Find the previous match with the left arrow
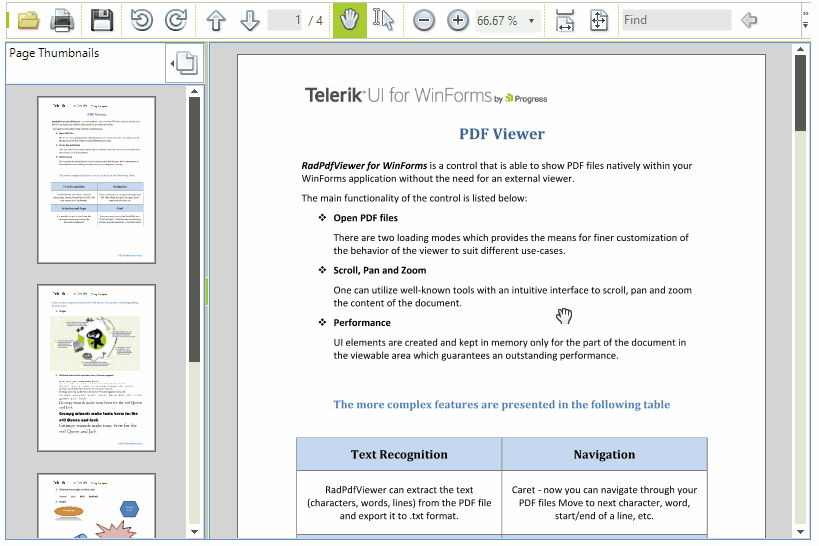This screenshot has width=819, height=546. point(749,20)
